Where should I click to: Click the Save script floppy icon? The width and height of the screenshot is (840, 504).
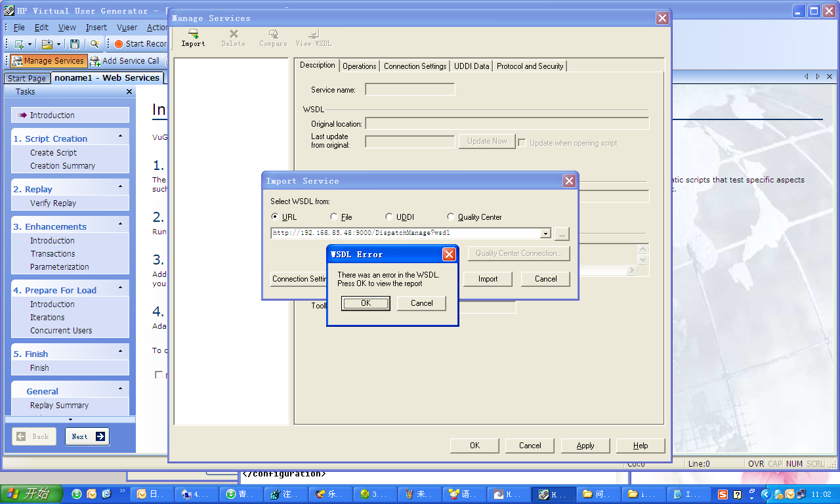(75, 44)
